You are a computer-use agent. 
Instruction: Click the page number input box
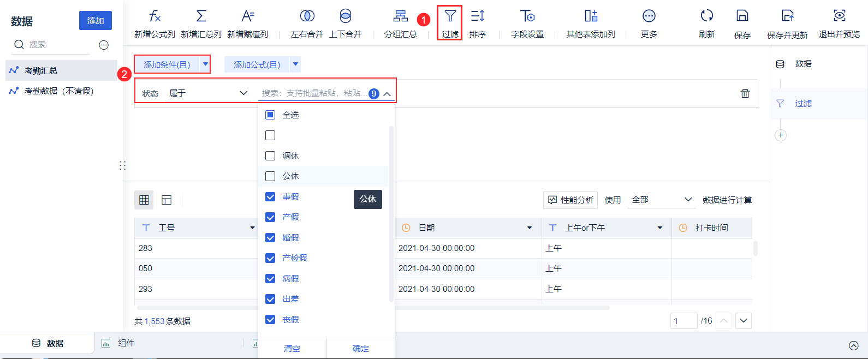point(683,321)
